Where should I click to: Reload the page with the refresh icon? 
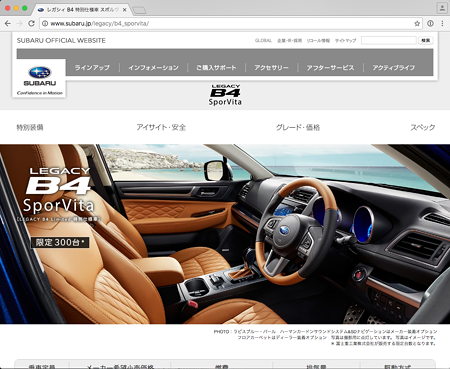(x=31, y=24)
